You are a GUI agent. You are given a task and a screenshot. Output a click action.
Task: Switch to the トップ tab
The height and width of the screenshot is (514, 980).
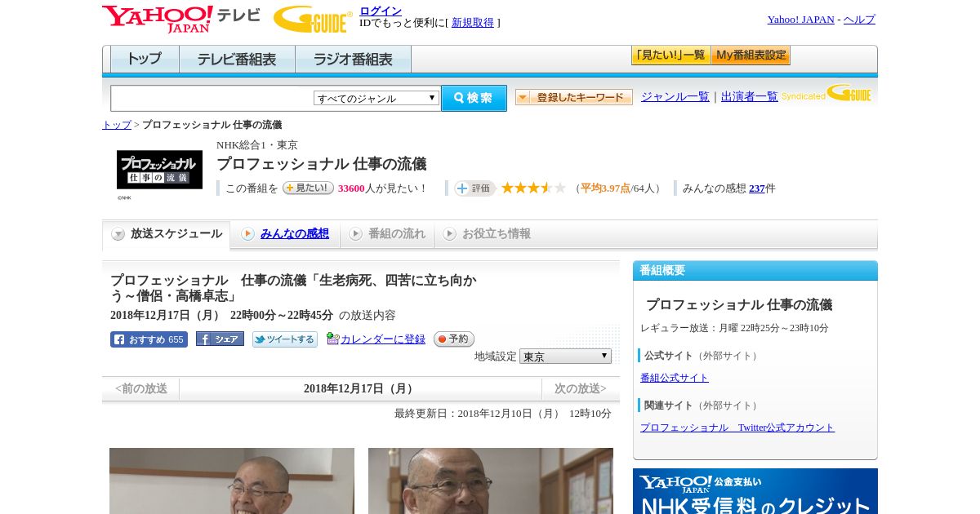[x=145, y=60]
